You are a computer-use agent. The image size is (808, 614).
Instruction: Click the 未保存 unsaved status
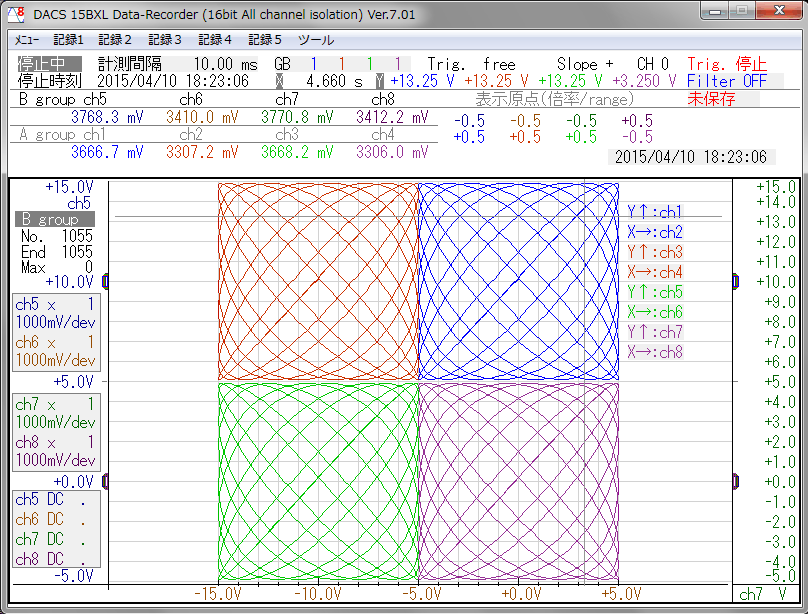[x=711, y=98]
